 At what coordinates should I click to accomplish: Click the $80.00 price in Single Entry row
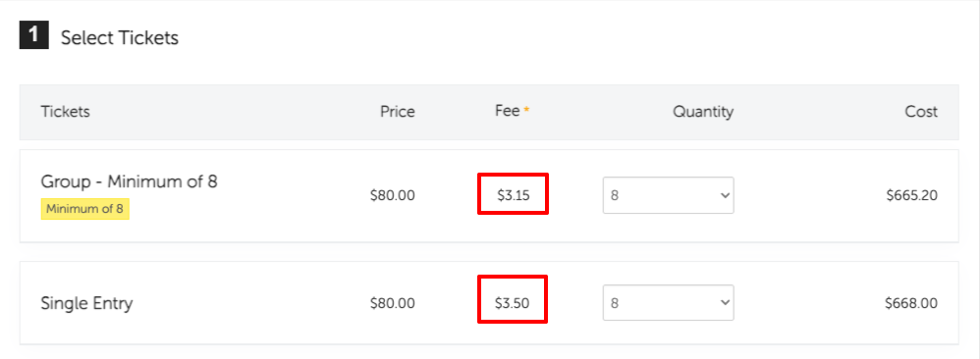[393, 303]
